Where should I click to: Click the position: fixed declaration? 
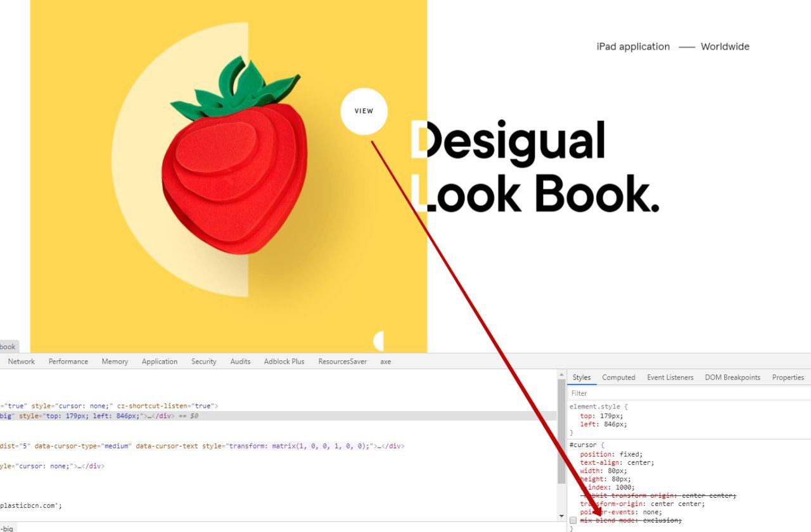(x=611, y=454)
